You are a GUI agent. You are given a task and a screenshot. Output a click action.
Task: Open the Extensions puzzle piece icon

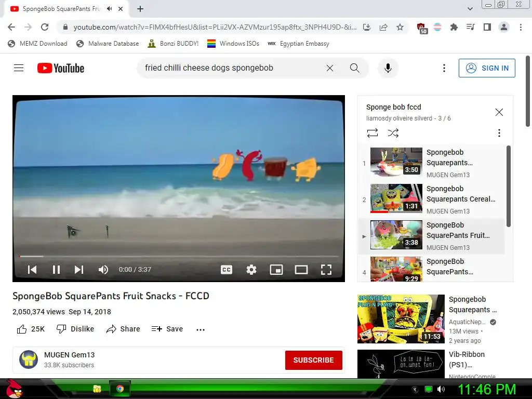(454, 27)
